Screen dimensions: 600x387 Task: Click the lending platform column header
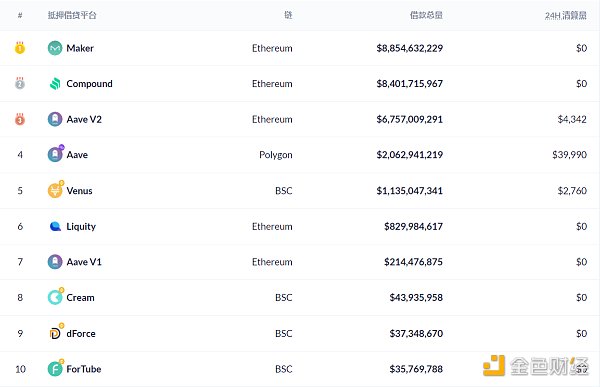72,15
